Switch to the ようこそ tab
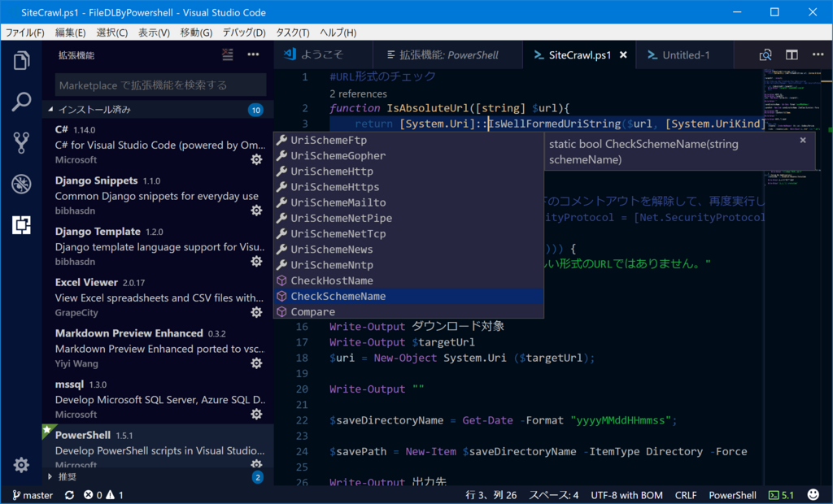Viewport: 833px width, 504px height. point(323,54)
